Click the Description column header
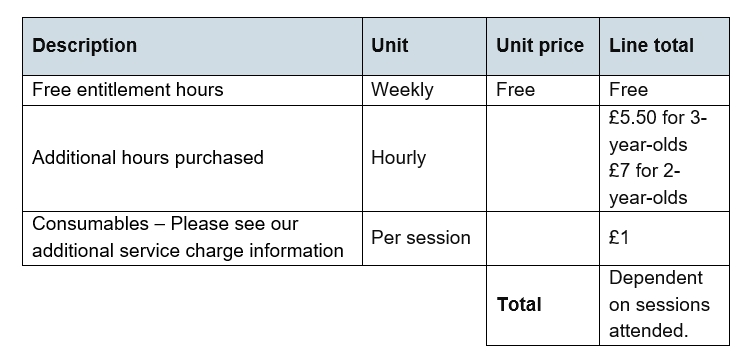Viewport: 742px width, 363px height. click(193, 46)
